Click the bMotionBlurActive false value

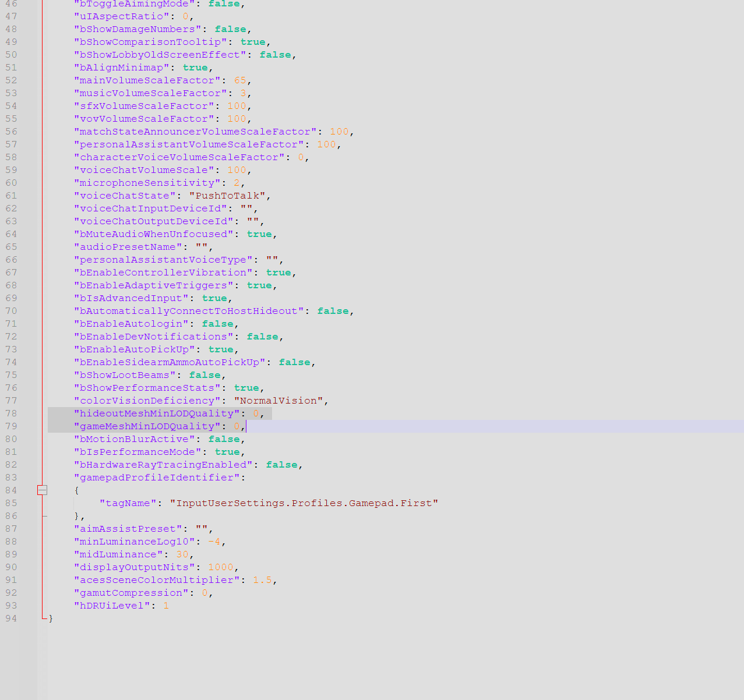(224, 439)
